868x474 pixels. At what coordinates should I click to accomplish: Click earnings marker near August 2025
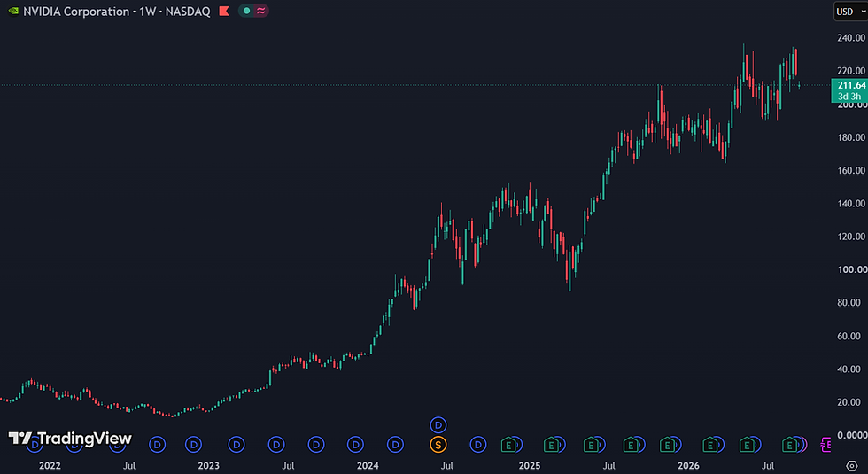(x=631, y=445)
